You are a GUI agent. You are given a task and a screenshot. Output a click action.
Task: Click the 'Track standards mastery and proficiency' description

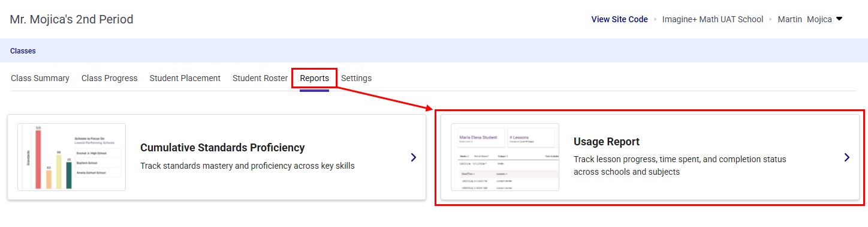pyautogui.click(x=248, y=165)
